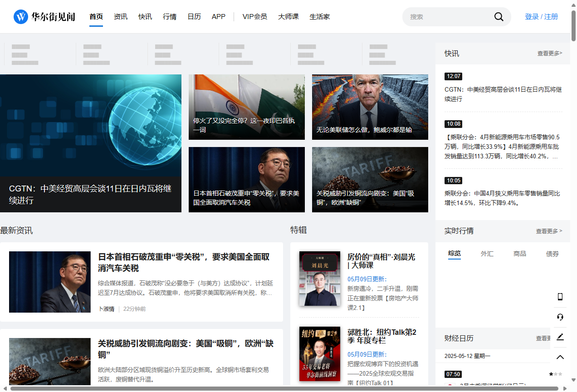The height and width of the screenshot is (392, 577).
Task: Open 查看更多 in the 快讯 panel
Action: [x=549, y=53]
